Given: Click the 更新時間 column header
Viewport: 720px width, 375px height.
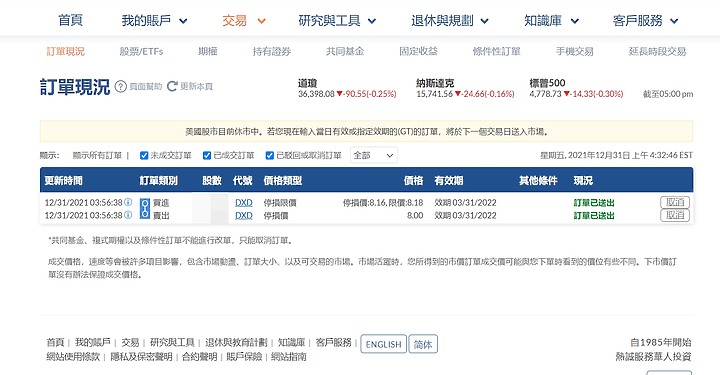Looking at the screenshot, I should coord(63,180).
